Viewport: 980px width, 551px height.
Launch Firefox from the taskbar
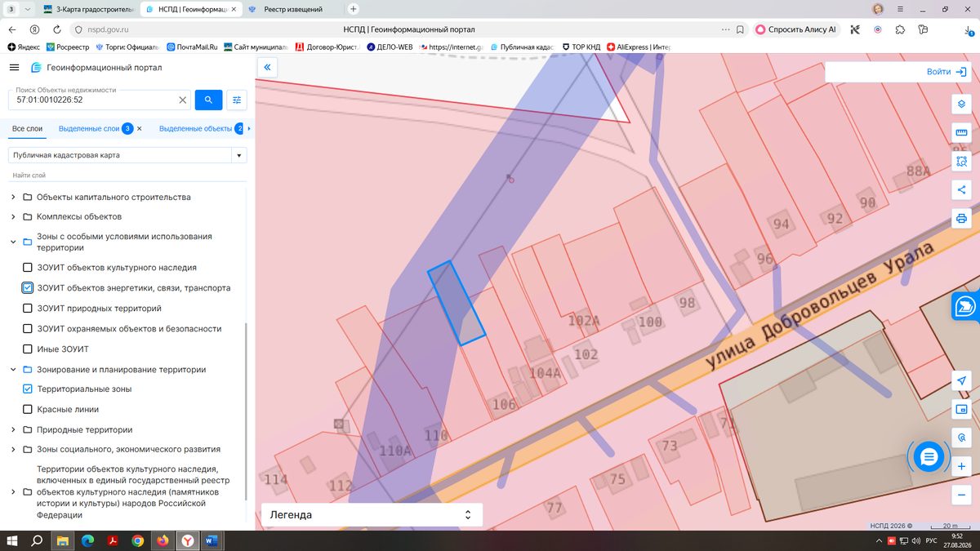163,540
